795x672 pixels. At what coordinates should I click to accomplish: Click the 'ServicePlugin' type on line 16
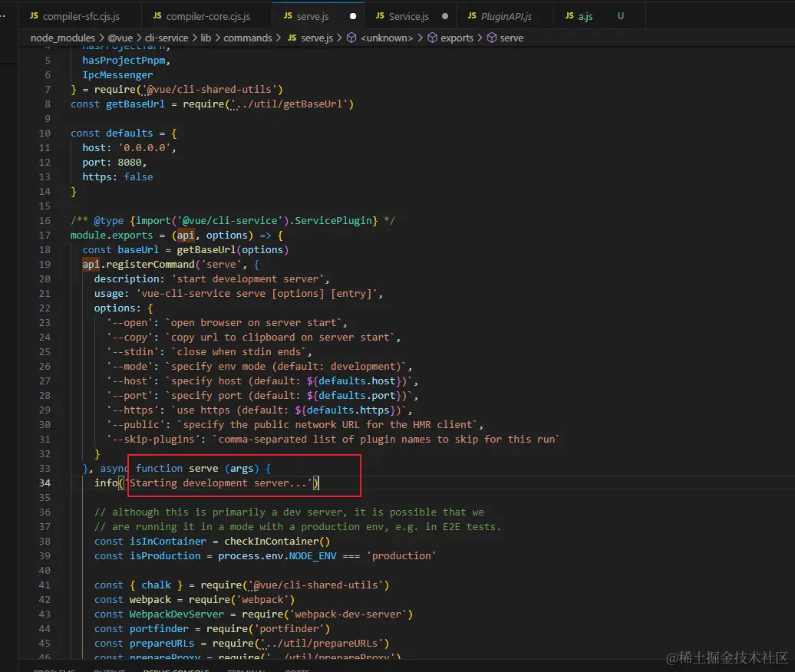pyautogui.click(x=334, y=221)
